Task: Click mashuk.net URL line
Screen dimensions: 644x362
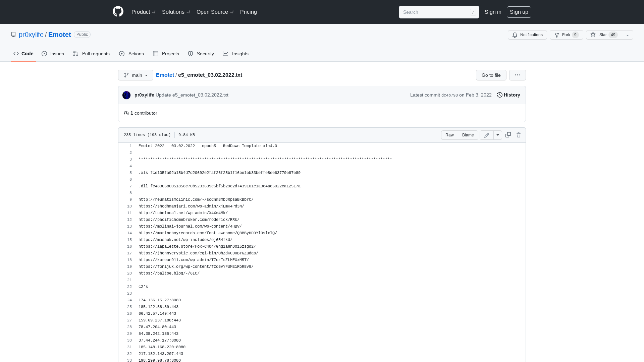Action: pos(185,240)
